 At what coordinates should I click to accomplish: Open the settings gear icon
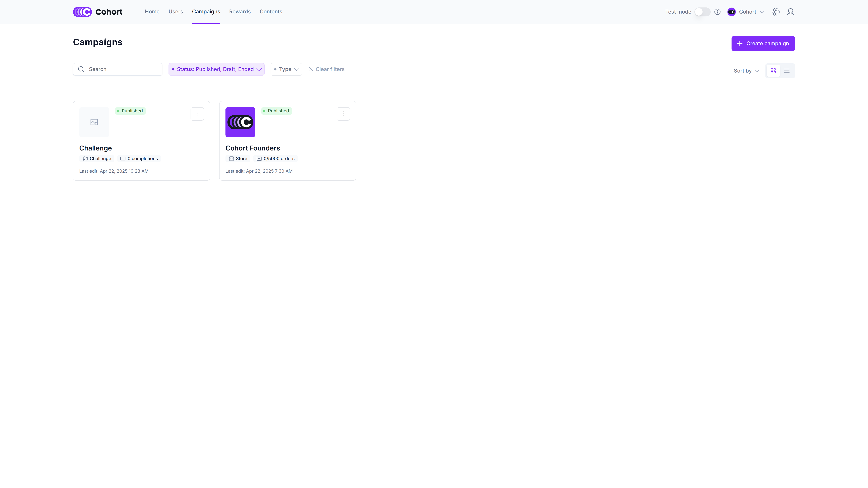775,12
